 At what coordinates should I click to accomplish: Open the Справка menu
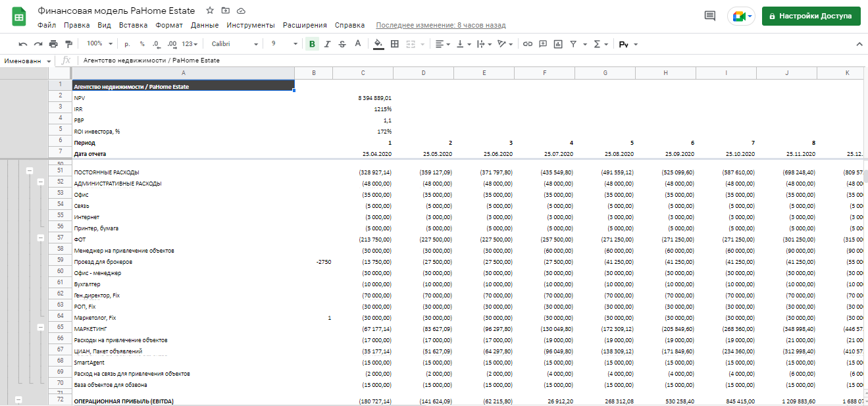coord(349,25)
